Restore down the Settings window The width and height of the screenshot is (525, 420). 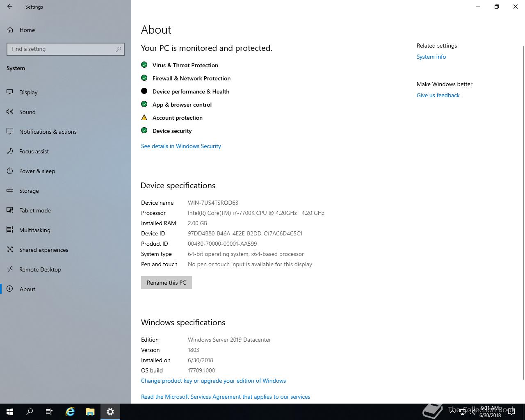click(x=497, y=7)
